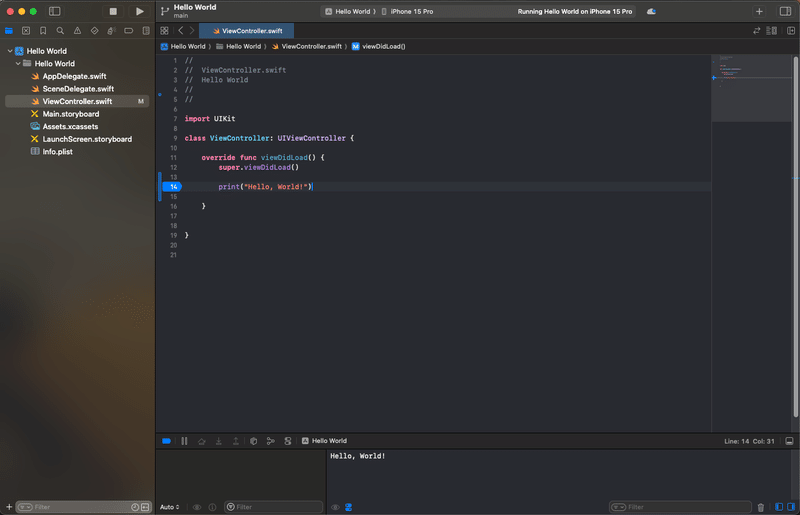The width and height of the screenshot is (800, 515).
Task: Click the cloud status icon
Action: (x=651, y=11)
